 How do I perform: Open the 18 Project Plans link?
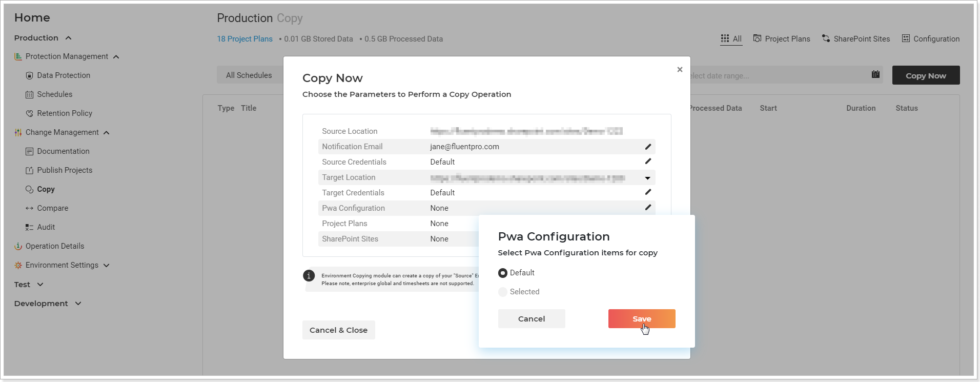tap(244, 39)
